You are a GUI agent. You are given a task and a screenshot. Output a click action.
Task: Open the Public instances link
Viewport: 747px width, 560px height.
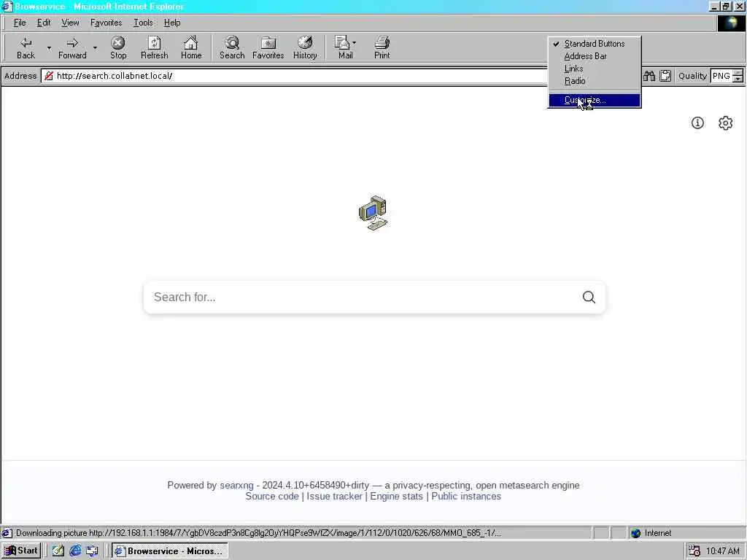point(466,496)
